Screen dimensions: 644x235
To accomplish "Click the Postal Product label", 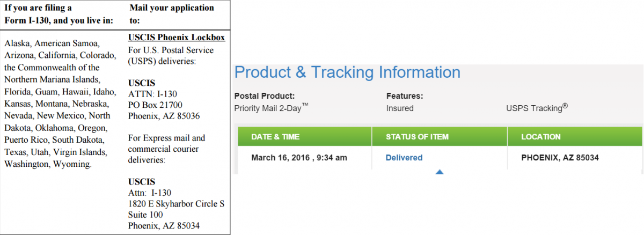I will [265, 97].
